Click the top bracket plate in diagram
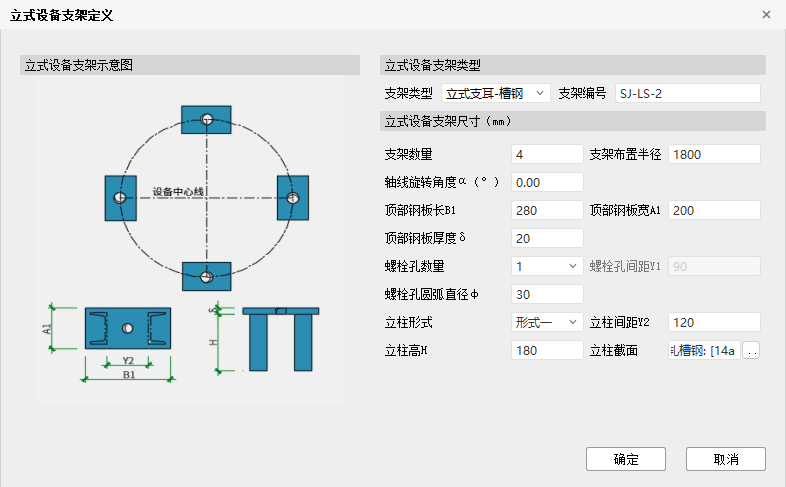 click(x=206, y=120)
